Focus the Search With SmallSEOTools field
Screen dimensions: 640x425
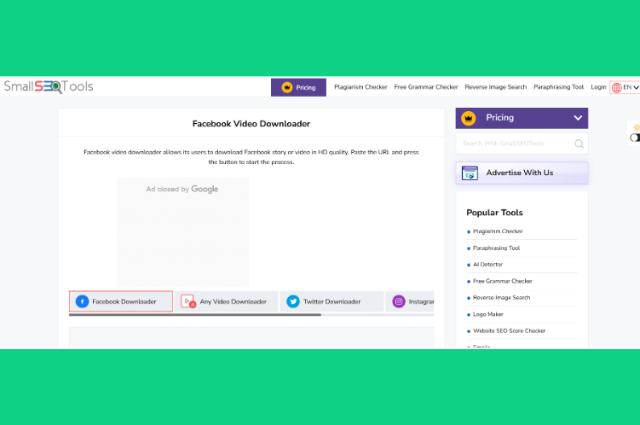click(522, 143)
